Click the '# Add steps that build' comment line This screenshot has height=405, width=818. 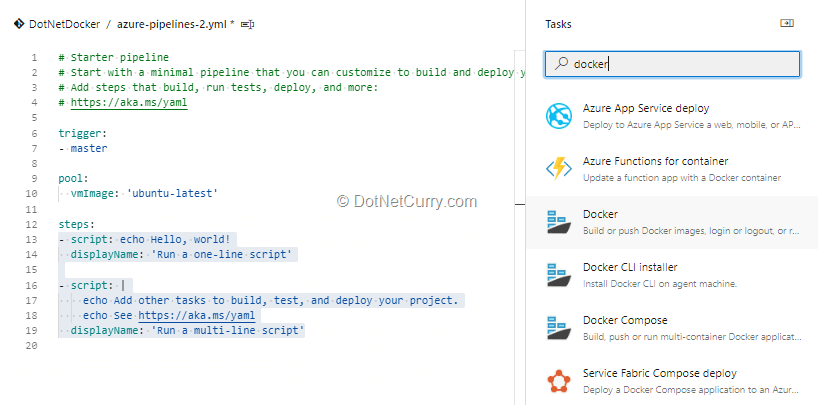218,87
